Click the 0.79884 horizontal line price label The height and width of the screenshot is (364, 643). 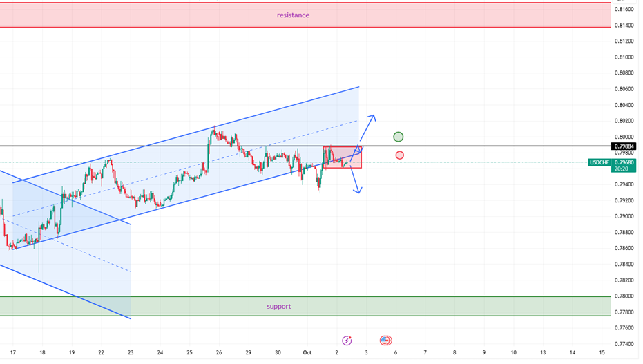(x=624, y=146)
